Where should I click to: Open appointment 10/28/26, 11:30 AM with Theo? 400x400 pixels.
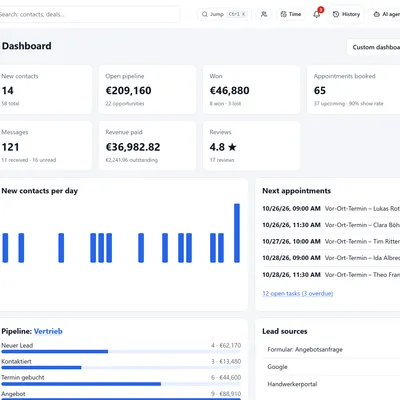coord(331,275)
